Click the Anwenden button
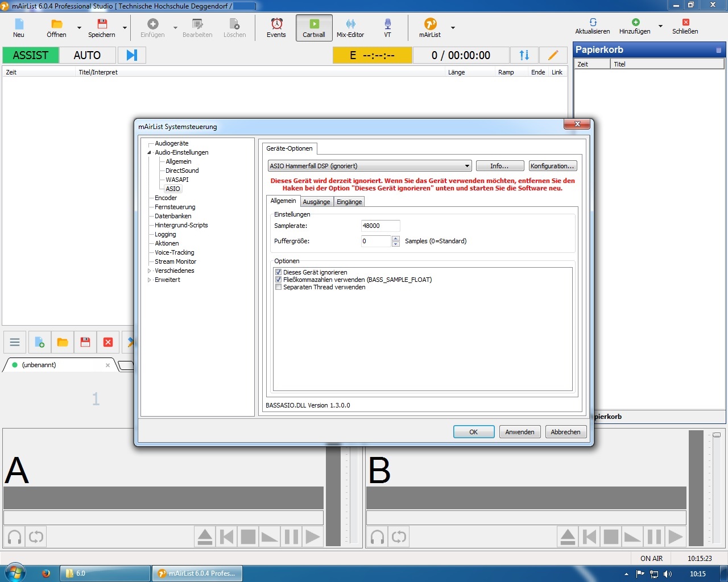Screen dimensions: 728x582 520,432
